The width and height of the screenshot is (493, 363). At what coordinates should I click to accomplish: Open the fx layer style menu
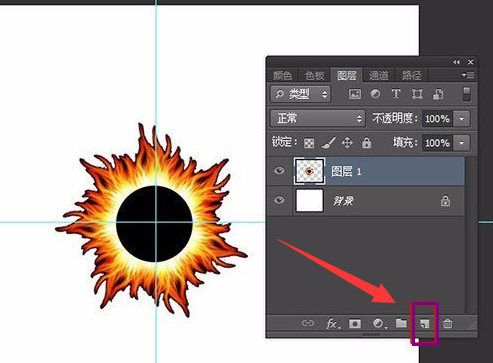(333, 324)
